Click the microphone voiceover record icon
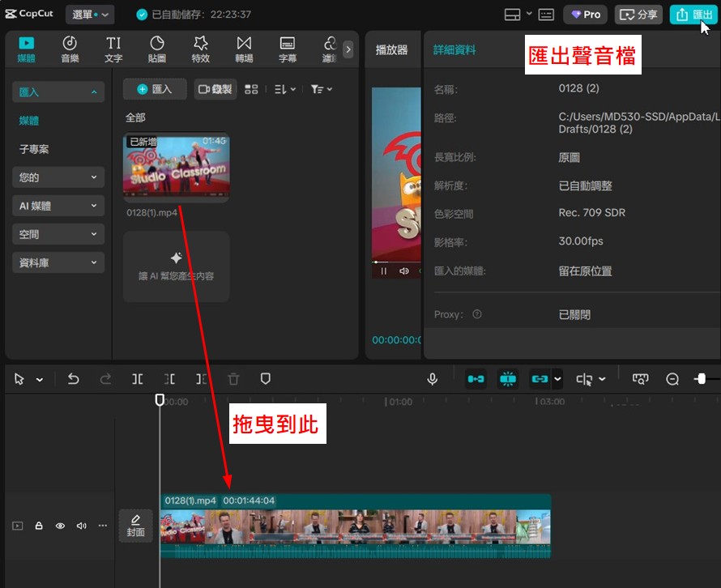The height and width of the screenshot is (588, 721). click(433, 379)
